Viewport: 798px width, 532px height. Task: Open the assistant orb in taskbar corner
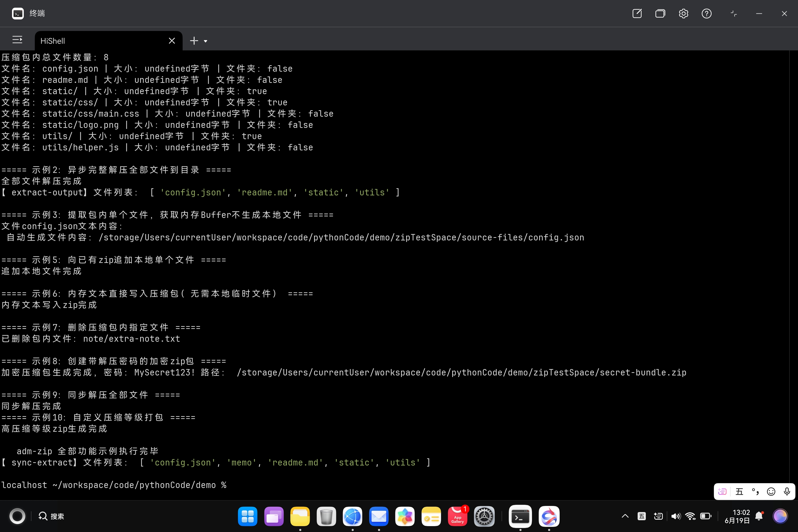[x=780, y=516]
